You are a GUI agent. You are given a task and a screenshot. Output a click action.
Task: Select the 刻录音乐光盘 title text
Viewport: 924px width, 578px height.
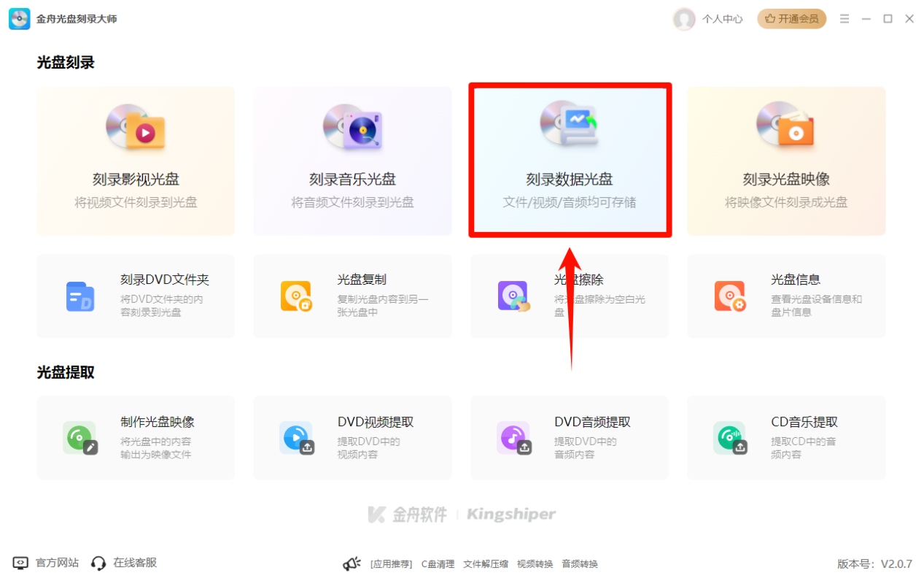(352, 180)
